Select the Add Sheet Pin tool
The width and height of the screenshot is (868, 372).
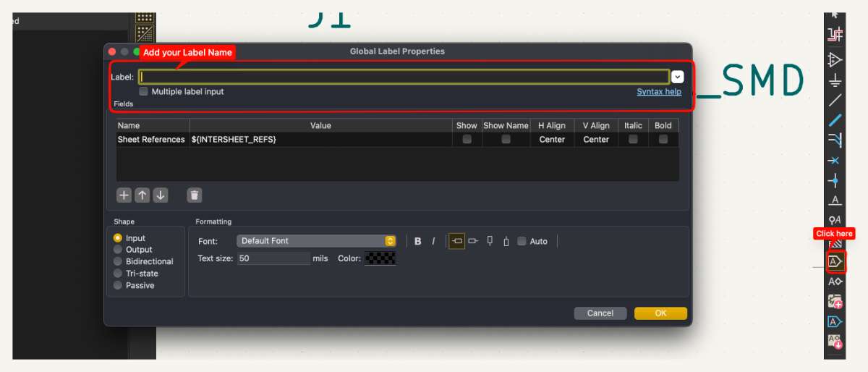coord(835,321)
